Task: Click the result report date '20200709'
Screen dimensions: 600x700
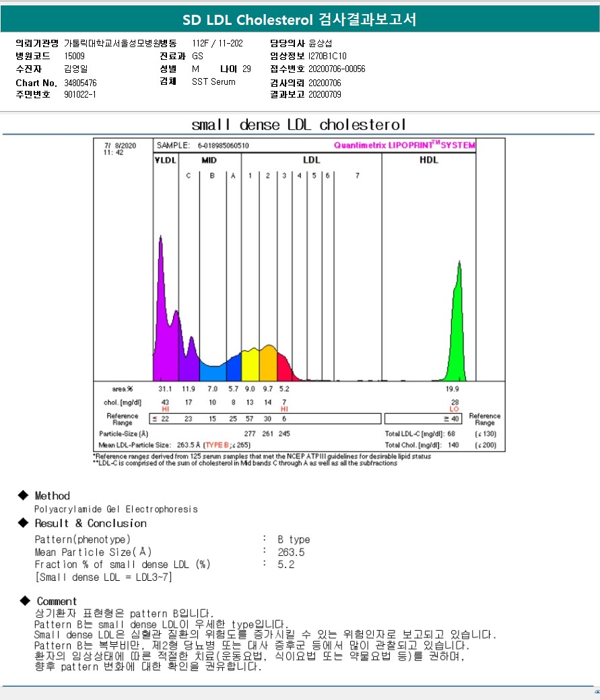Action: 325,94
